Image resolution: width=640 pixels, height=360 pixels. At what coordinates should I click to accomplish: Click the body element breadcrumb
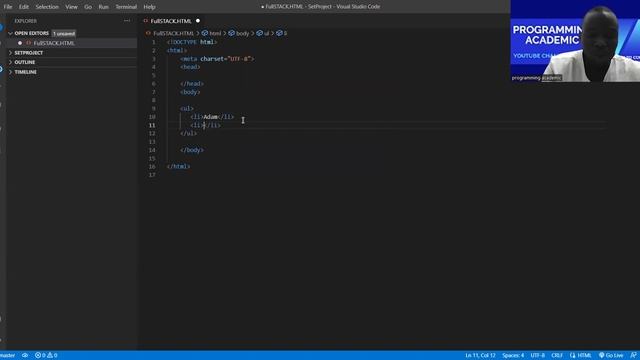(x=239, y=33)
